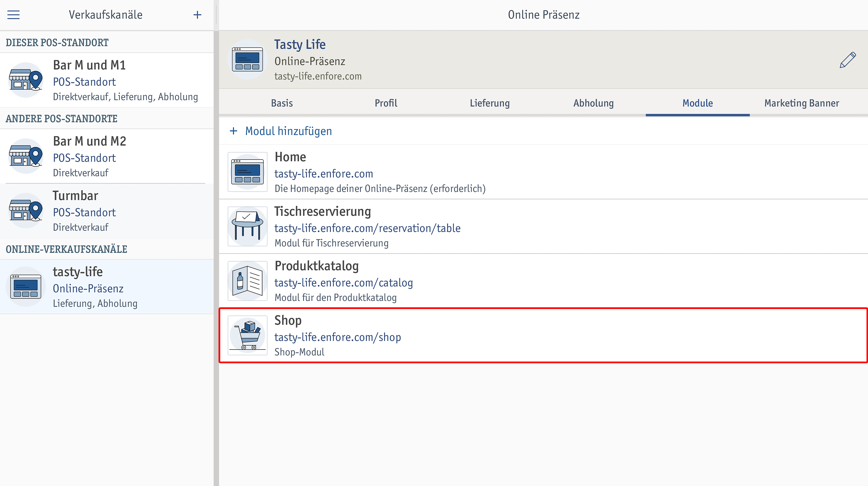Select the Module tab

pyautogui.click(x=698, y=103)
